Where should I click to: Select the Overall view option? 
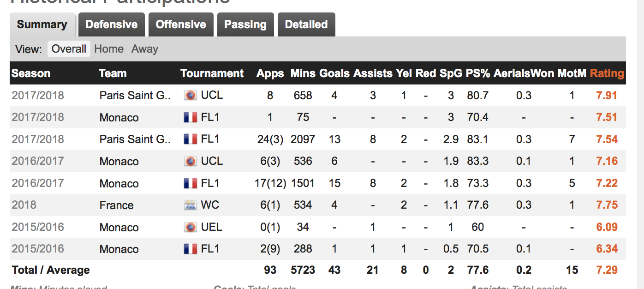pos(69,49)
